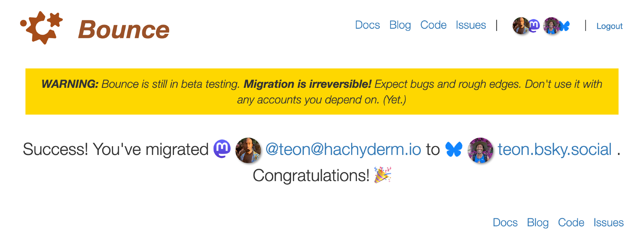This screenshot has height=235, width=644.
Task: Click the large Mastodon profile avatar
Action: pos(248,150)
